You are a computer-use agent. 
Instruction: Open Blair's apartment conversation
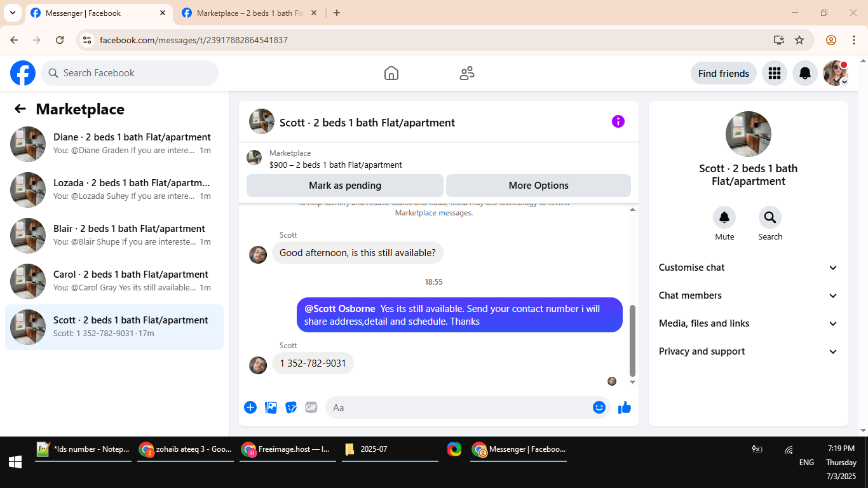tap(114, 236)
